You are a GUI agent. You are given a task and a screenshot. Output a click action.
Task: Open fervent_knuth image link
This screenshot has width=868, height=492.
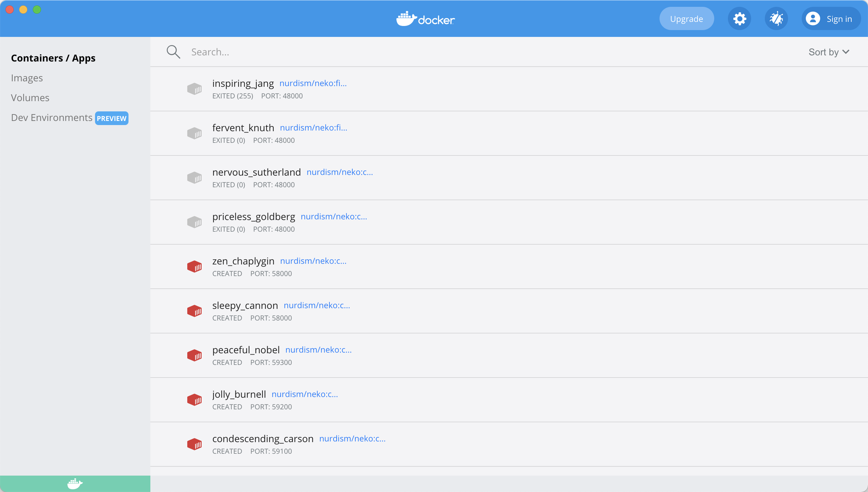point(313,128)
